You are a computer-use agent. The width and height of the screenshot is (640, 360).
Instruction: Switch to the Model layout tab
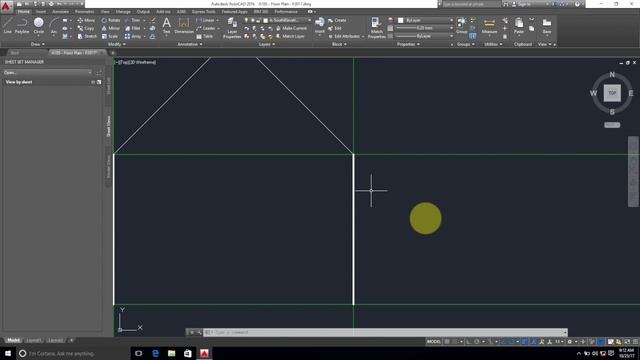(x=13, y=340)
